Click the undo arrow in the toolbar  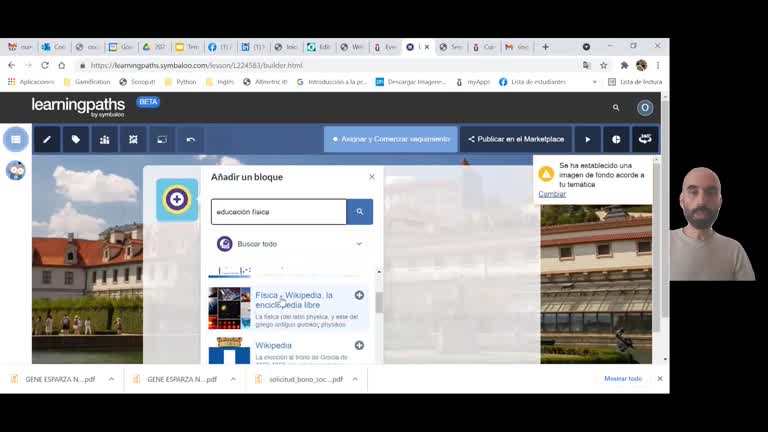191,140
